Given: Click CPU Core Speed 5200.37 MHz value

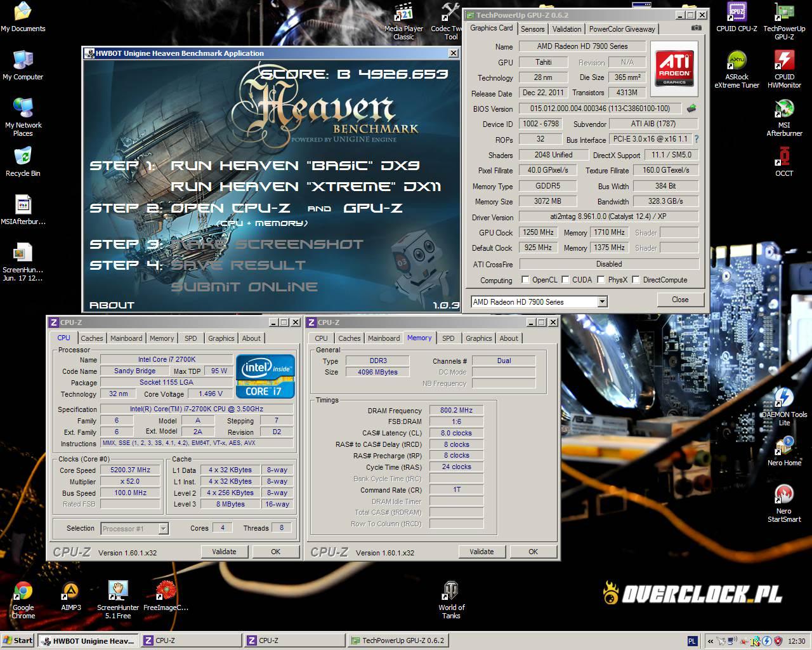Looking at the screenshot, I should (x=131, y=470).
